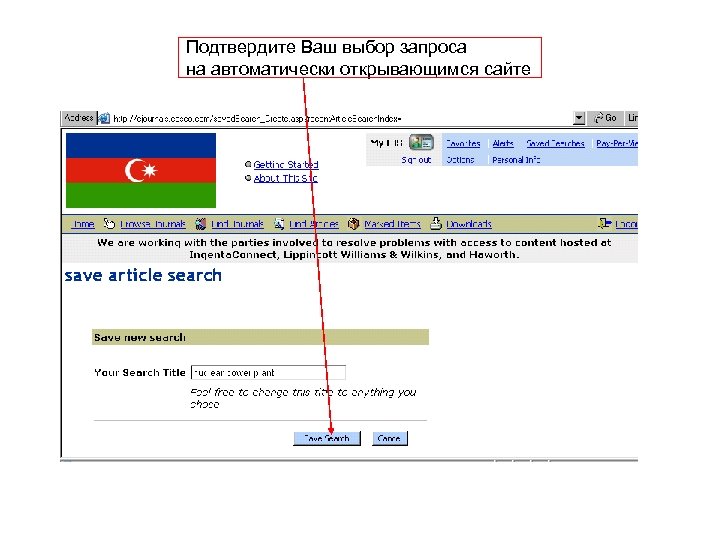720x540 pixels.
Task: Click the Save Search button
Action: coord(327,438)
